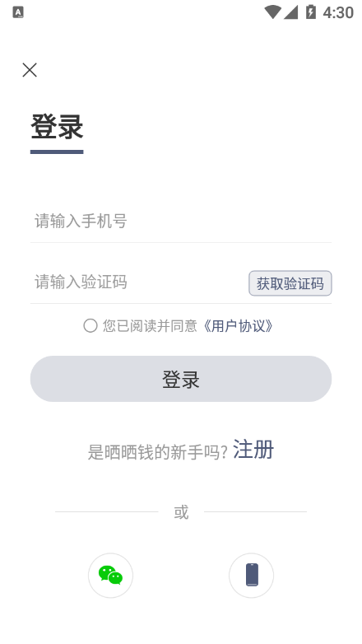
Task: Choose the mobile phone login icon
Action: (x=251, y=575)
